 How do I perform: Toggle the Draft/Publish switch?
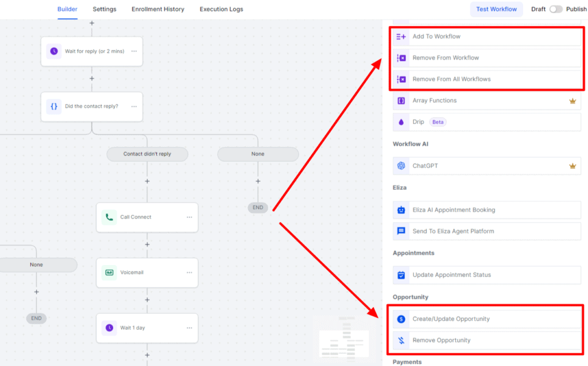coord(556,9)
